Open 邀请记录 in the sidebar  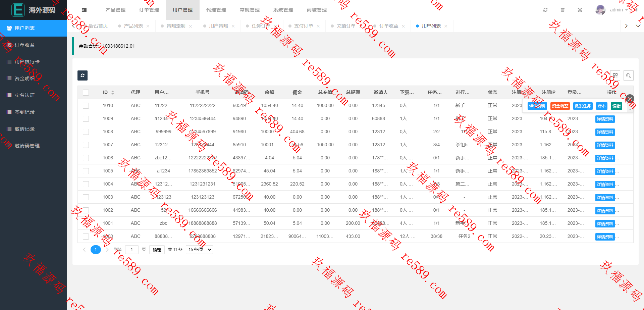tap(34, 129)
